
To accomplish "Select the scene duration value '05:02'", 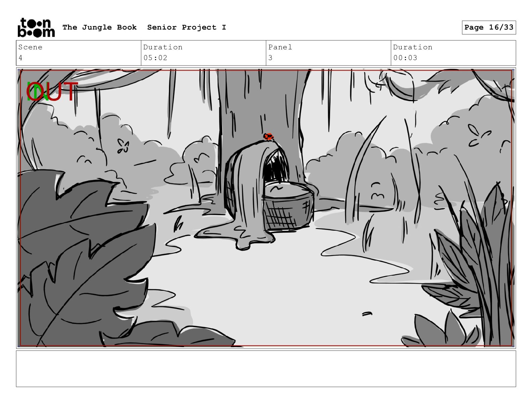I will (x=155, y=58).
